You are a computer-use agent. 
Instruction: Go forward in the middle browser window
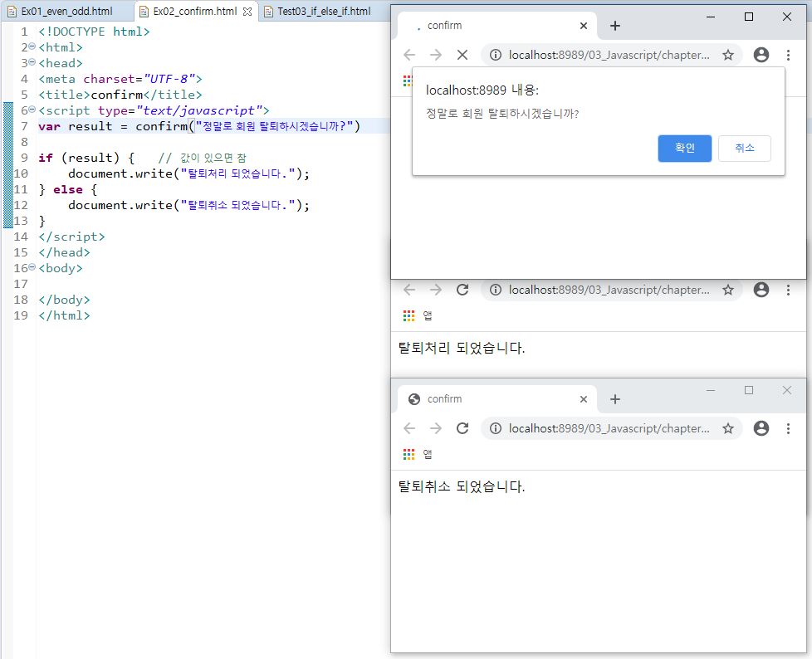pyautogui.click(x=436, y=290)
